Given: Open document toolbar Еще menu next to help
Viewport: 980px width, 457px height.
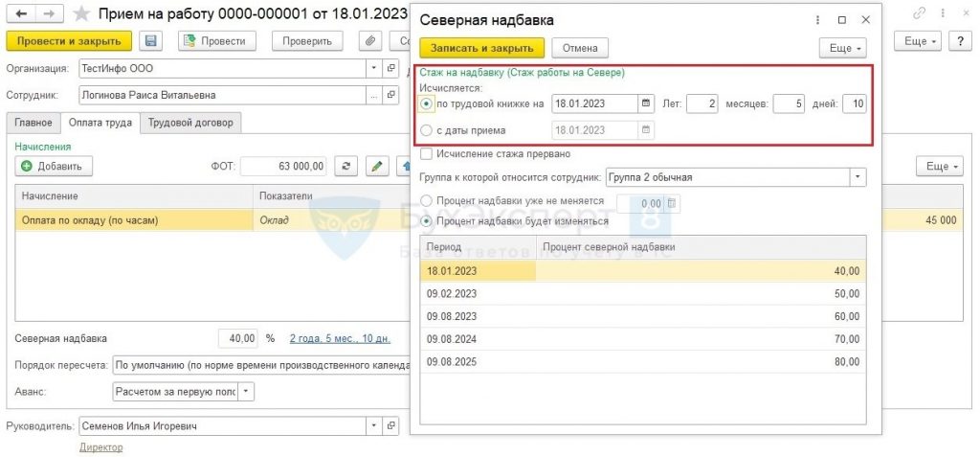Looking at the screenshot, I should tap(918, 41).
